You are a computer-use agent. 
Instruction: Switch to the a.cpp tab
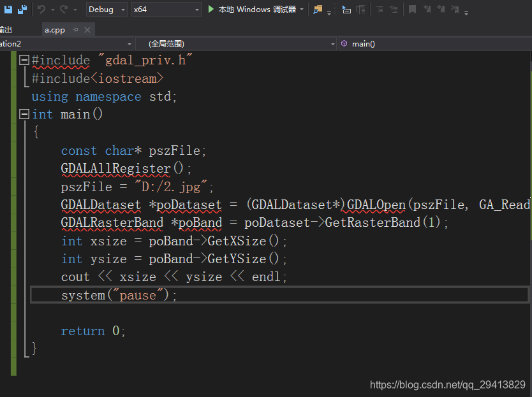pyautogui.click(x=55, y=30)
